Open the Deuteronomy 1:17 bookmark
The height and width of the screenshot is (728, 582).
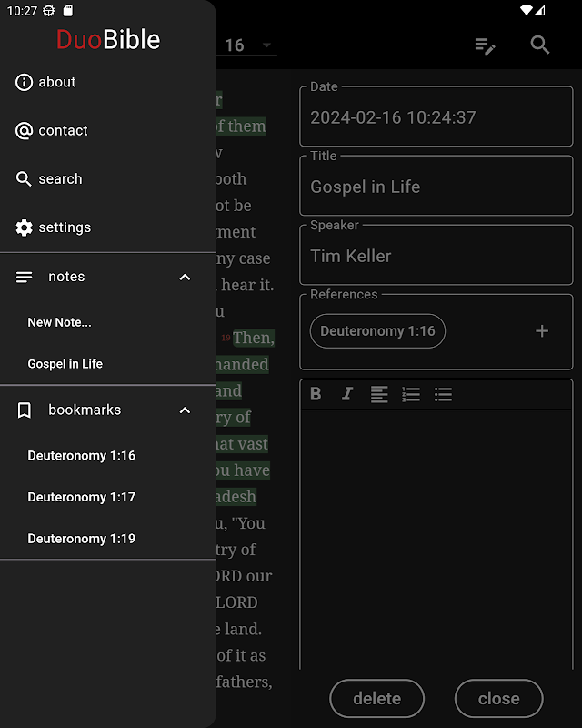[x=81, y=497]
